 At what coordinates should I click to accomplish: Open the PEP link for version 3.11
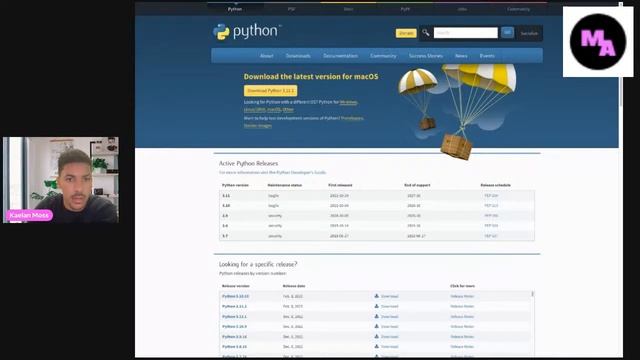pyautogui.click(x=491, y=196)
